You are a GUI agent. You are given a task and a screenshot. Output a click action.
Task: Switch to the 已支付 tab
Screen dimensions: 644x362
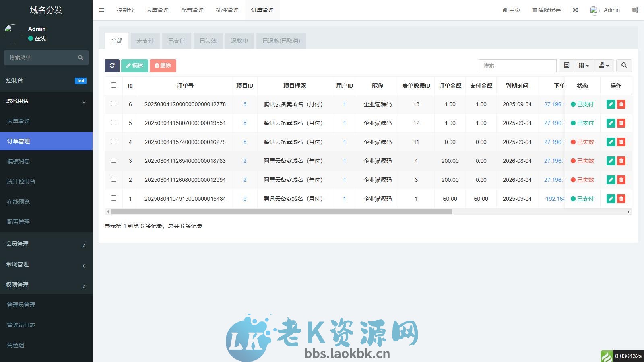pos(176,41)
